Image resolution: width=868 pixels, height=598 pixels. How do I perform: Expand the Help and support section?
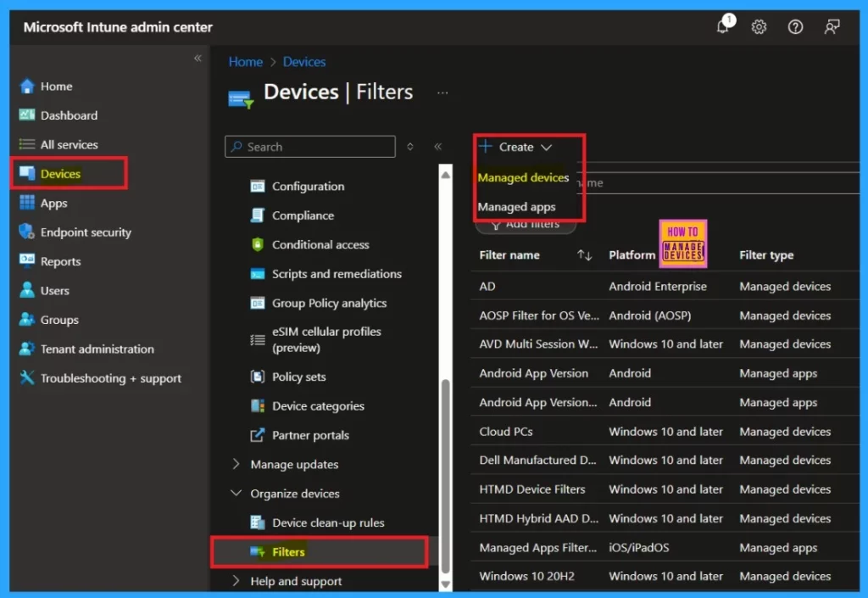point(236,580)
